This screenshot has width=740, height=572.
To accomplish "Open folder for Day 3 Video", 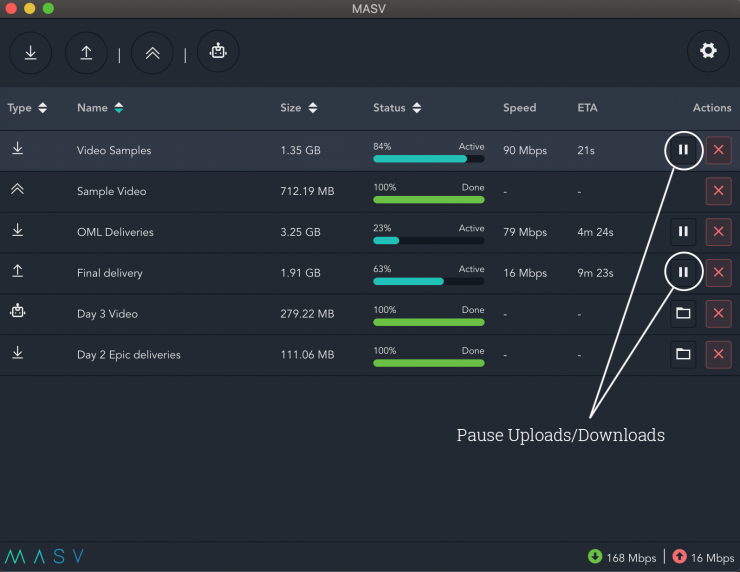I will [683, 314].
